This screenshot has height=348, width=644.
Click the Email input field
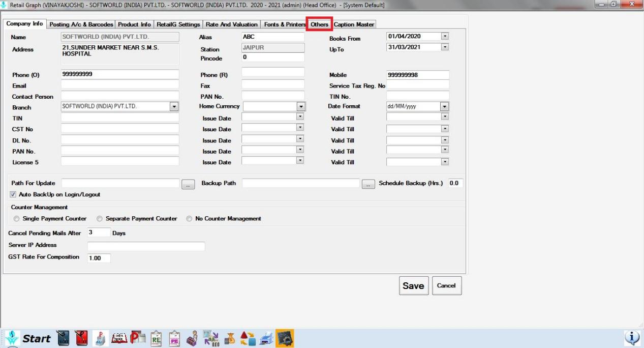(x=120, y=85)
